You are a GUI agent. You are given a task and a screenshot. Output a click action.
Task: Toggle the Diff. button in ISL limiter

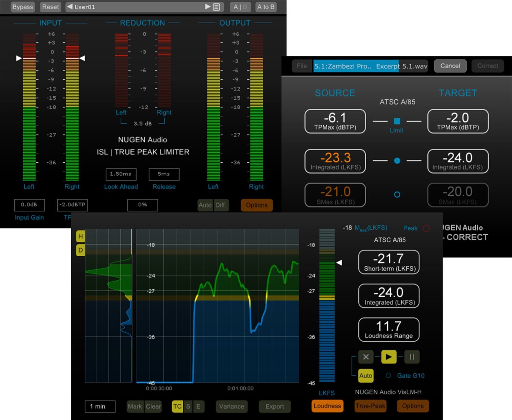[221, 205]
